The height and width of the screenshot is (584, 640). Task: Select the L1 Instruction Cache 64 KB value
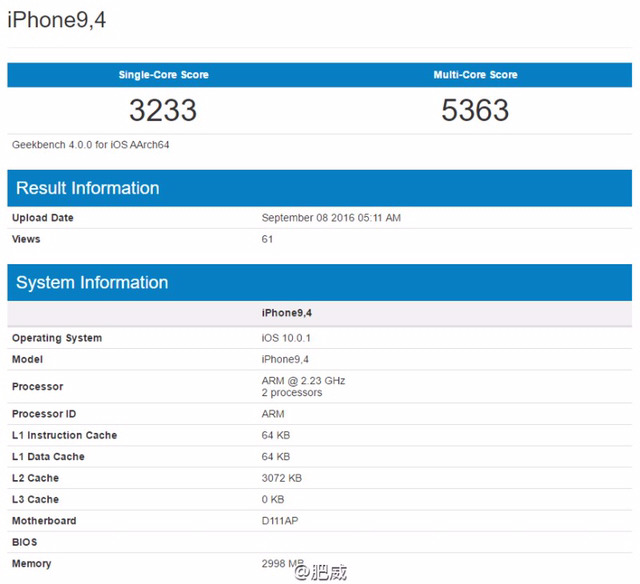276,435
